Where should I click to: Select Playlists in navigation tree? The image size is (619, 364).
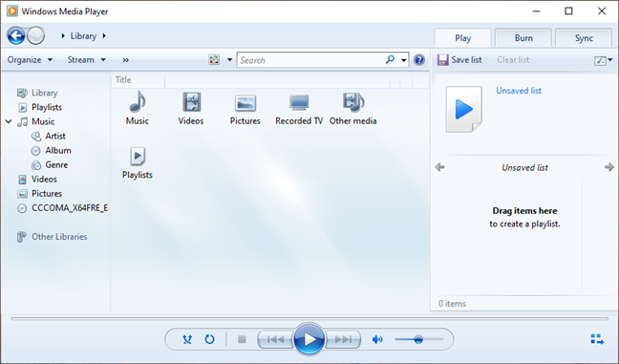pyautogui.click(x=40, y=107)
